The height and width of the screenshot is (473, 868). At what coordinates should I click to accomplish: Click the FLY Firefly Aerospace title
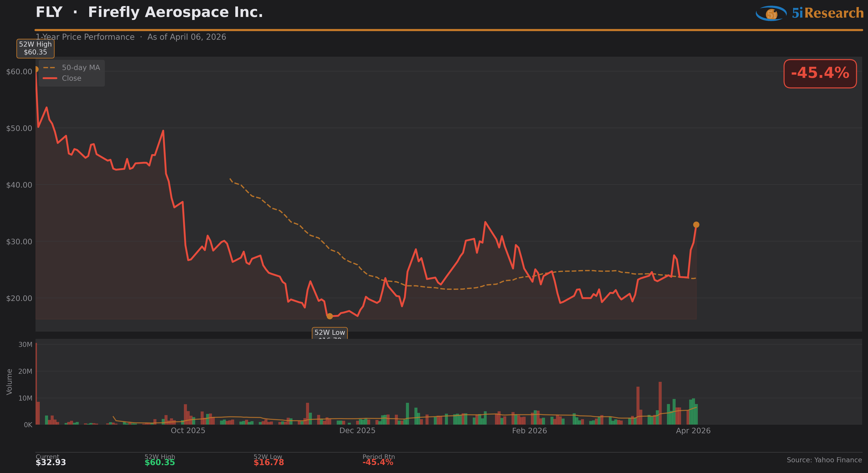pos(149,13)
